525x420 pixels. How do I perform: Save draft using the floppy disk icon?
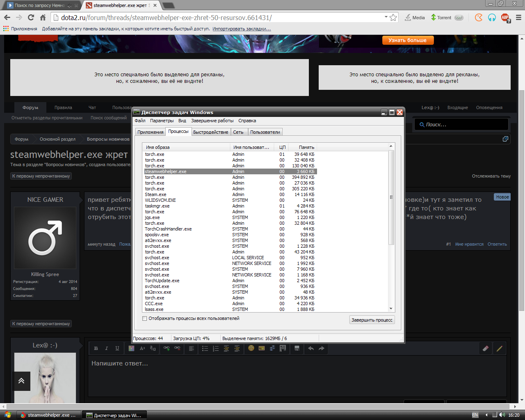coord(297,348)
